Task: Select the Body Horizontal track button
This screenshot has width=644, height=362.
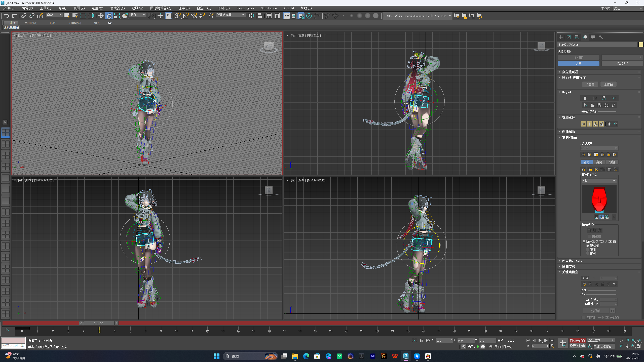Action: coord(583,124)
